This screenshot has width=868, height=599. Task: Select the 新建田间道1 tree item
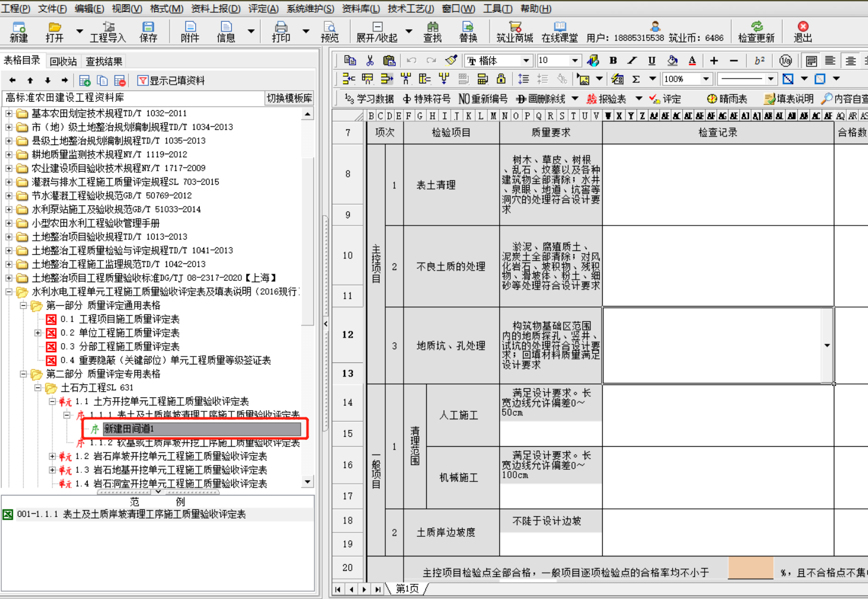[x=202, y=429]
